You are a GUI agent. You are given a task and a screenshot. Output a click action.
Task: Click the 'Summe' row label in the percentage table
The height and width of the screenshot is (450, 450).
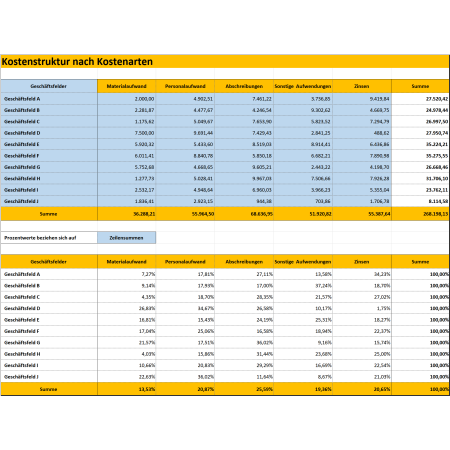coord(49,389)
